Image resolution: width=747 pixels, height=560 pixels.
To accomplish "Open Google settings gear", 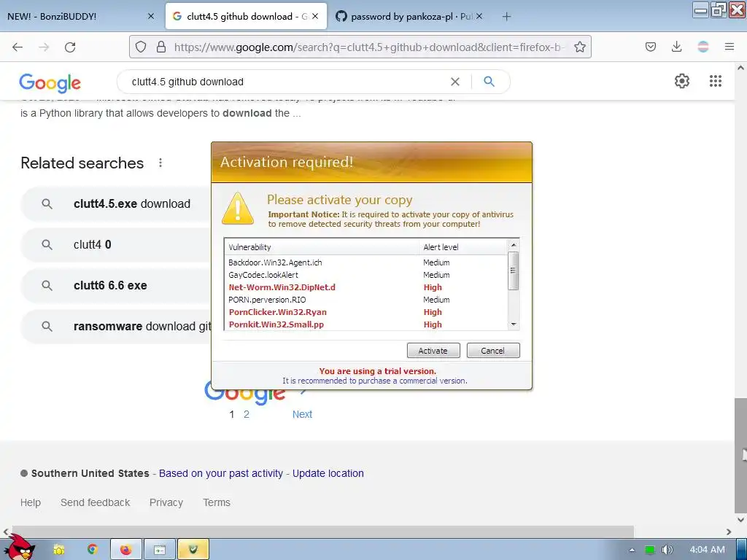I will [682, 81].
